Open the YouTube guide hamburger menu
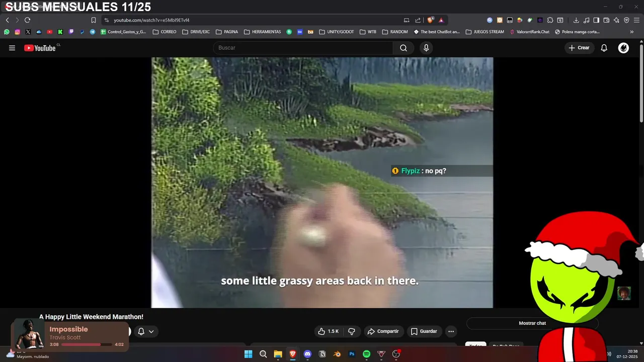The image size is (644, 362). (x=12, y=48)
